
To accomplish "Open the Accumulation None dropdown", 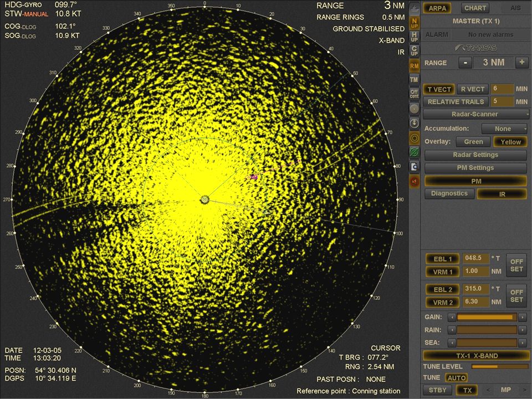I will [x=504, y=129].
